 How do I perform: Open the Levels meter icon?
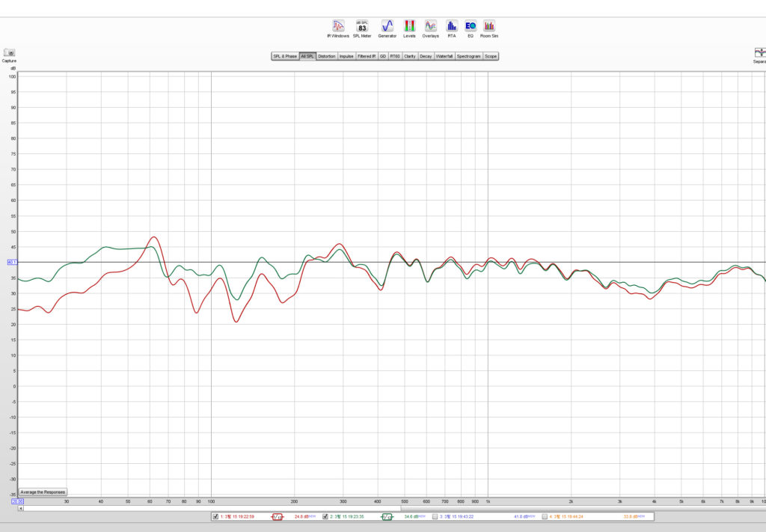pyautogui.click(x=409, y=27)
